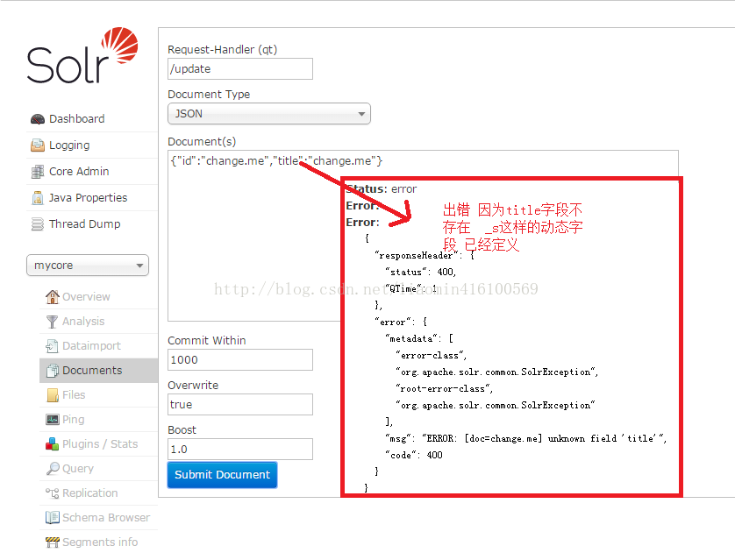Click the Schema Browser book icon
Image resolution: width=735 pixels, height=560 pixels.
click(52, 517)
